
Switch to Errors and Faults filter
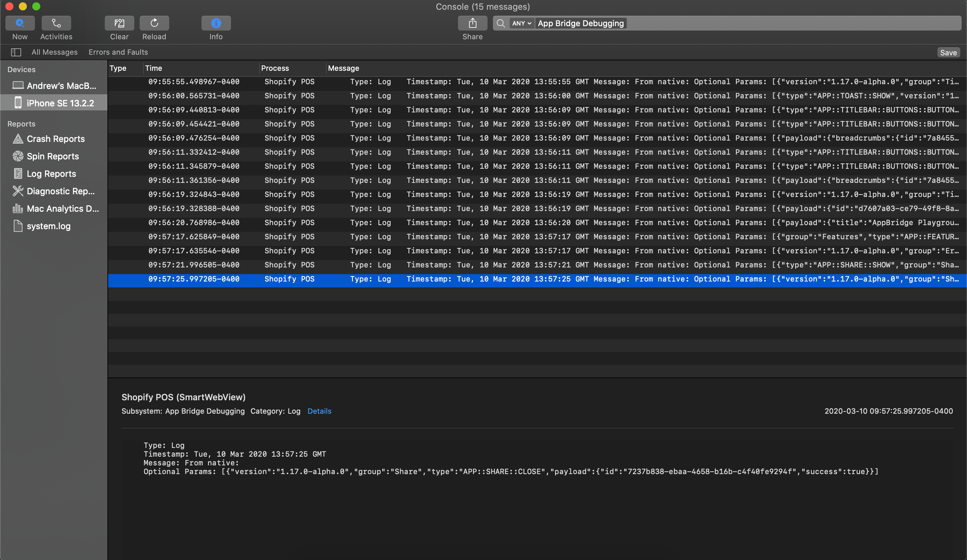point(118,52)
